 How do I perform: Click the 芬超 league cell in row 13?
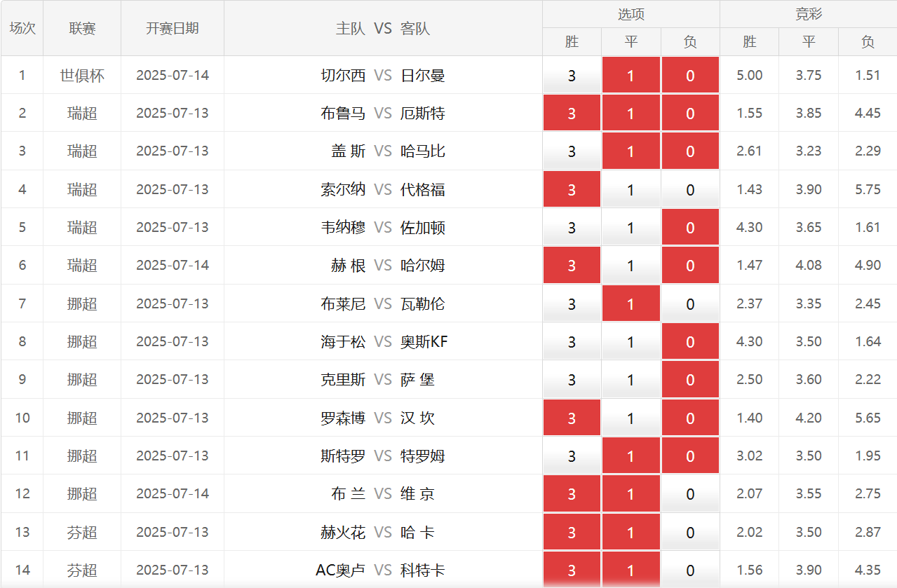tap(82, 532)
